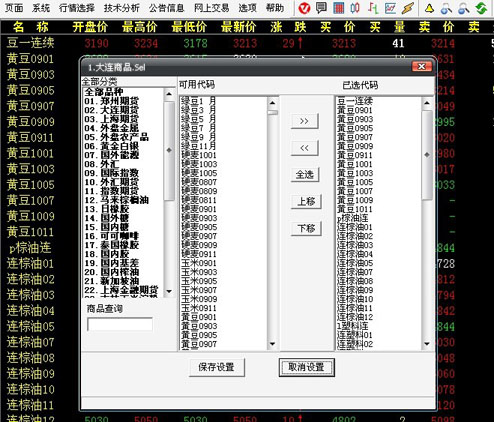Click category list scroll down arrow

169,291
